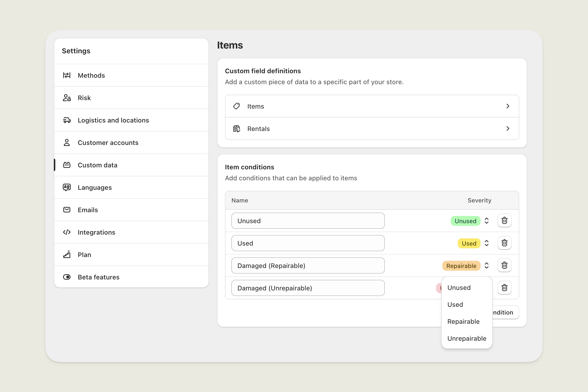Click the Beta features toggle icon

point(67,277)
